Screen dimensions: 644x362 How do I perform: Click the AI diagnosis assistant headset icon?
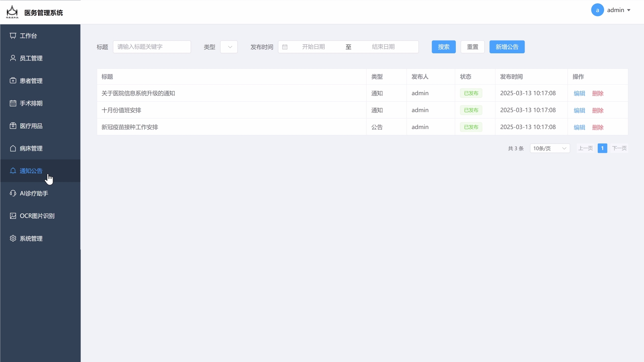[13, 193]
